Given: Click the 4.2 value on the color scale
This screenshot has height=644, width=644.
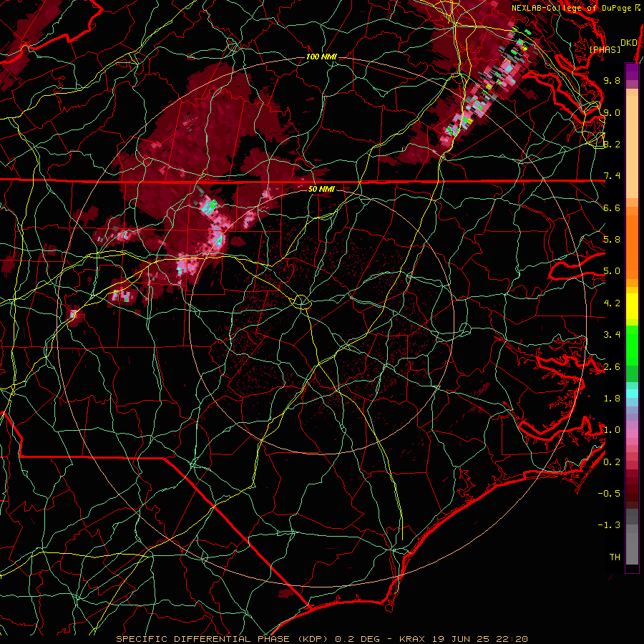Looking at the screenshot, I should (x=612, y=303).
